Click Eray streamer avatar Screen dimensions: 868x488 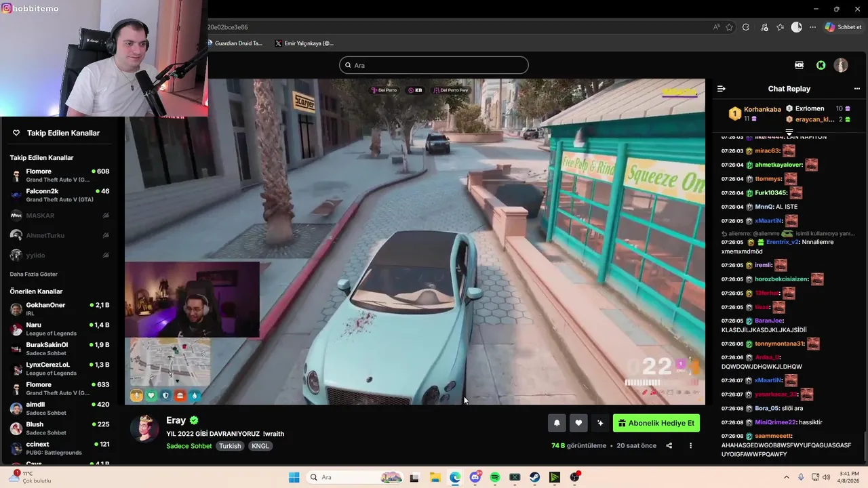144,428
